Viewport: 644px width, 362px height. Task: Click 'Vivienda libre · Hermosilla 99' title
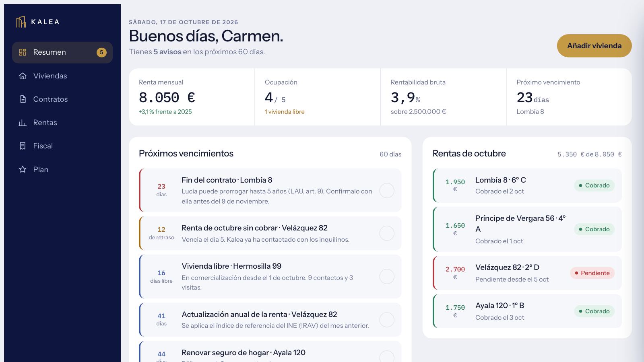231,266
